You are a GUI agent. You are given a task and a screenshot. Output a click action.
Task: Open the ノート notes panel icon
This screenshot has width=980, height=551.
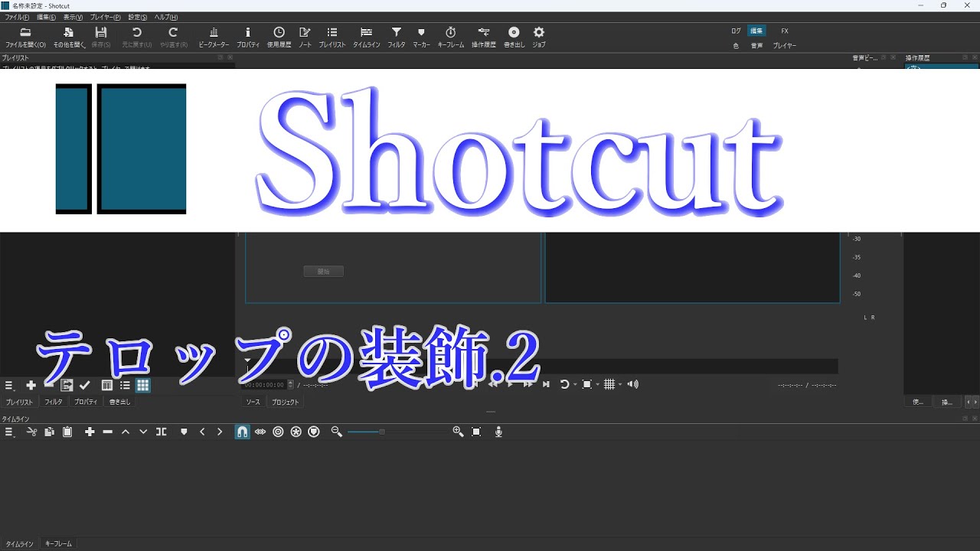(x=305, y=37)
